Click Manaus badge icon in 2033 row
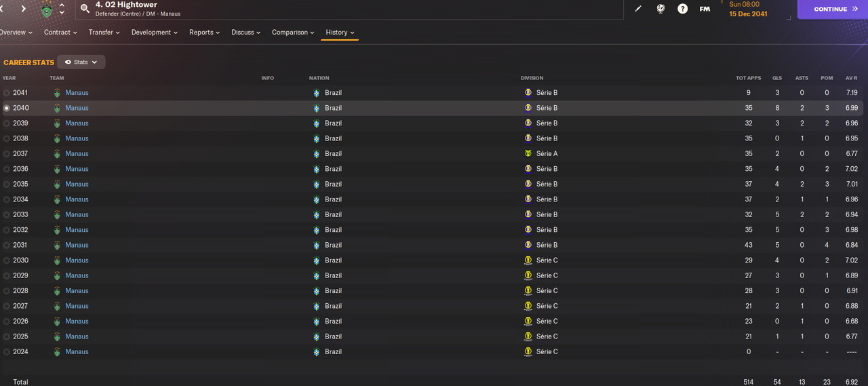This screenshot has width=868, height=386. (x=57, y=215)
